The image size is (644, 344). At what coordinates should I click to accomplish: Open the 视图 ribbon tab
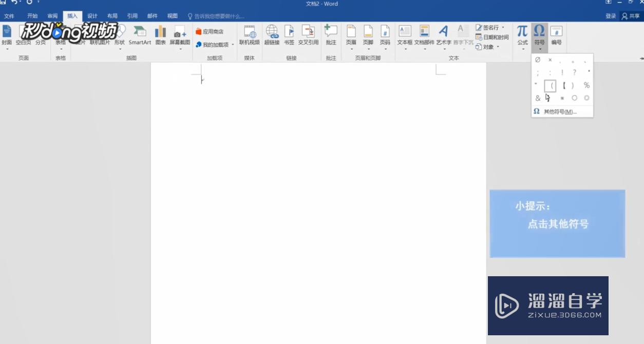pos(172,16)
